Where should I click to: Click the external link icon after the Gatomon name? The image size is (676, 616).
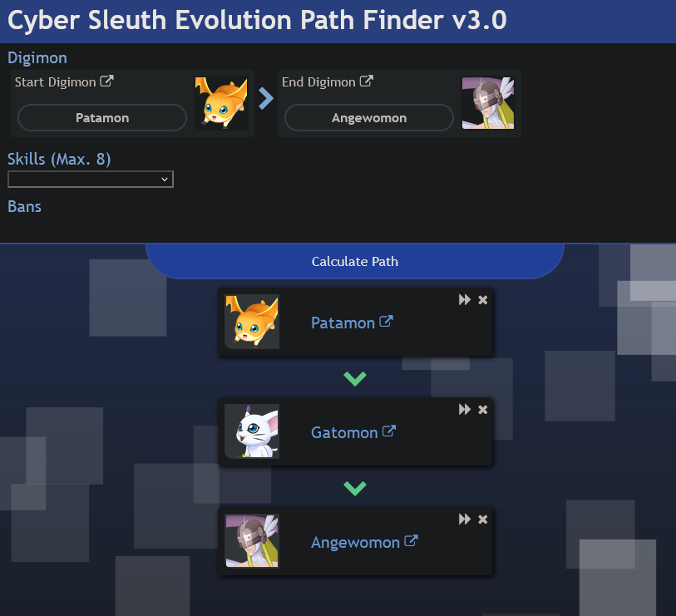(x=389, y=431)
